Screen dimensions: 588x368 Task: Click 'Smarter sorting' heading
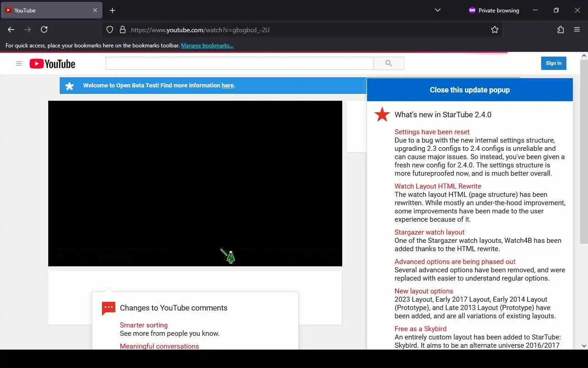(144, 325)
